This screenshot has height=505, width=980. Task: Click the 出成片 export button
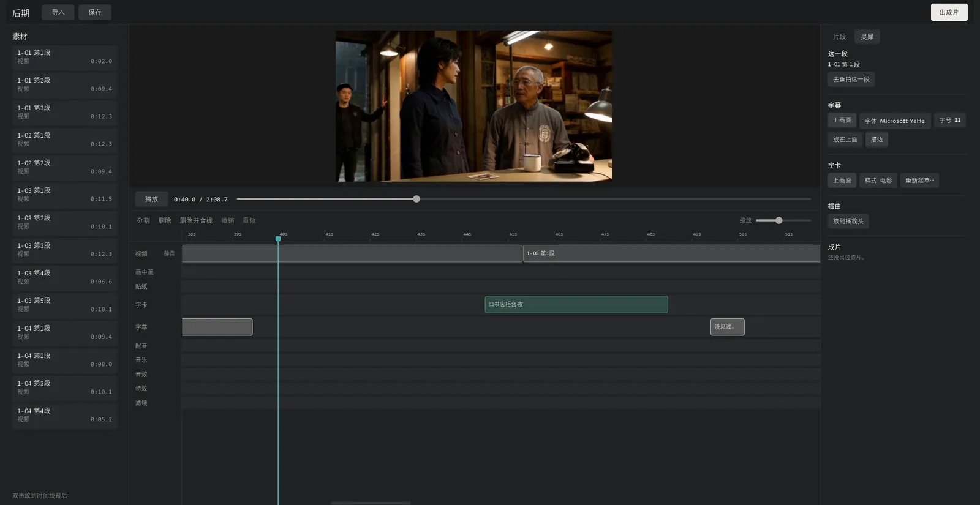[949, 12]
